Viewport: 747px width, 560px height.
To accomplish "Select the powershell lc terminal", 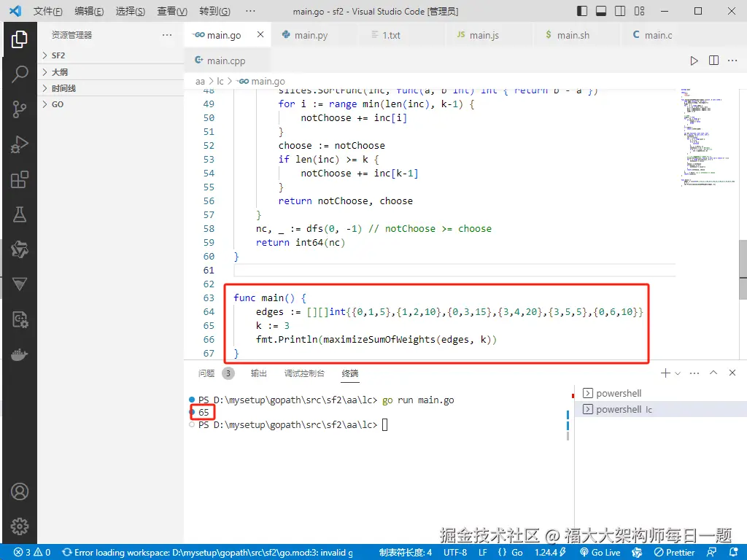I will pos(661,409).
